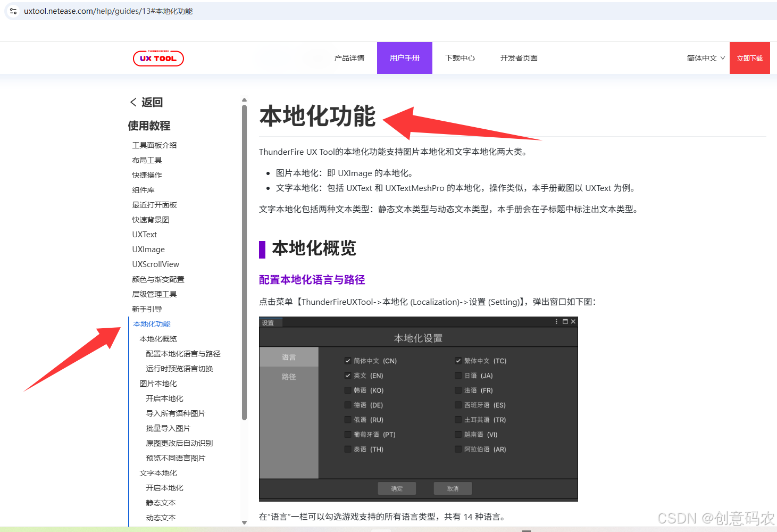Screen dimensions: 777x532
Task: Jump to 配置本地化语言与路径 in sidebar
Action: (183, 354)
